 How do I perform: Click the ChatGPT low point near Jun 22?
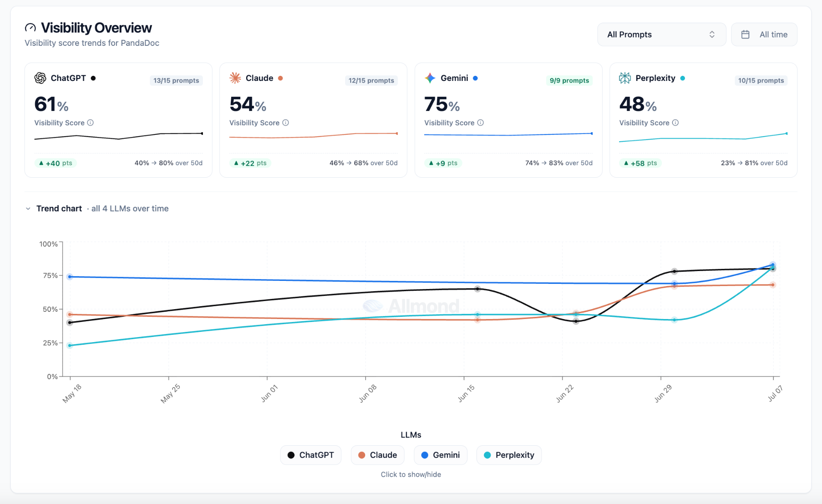[x=576, y=321]
